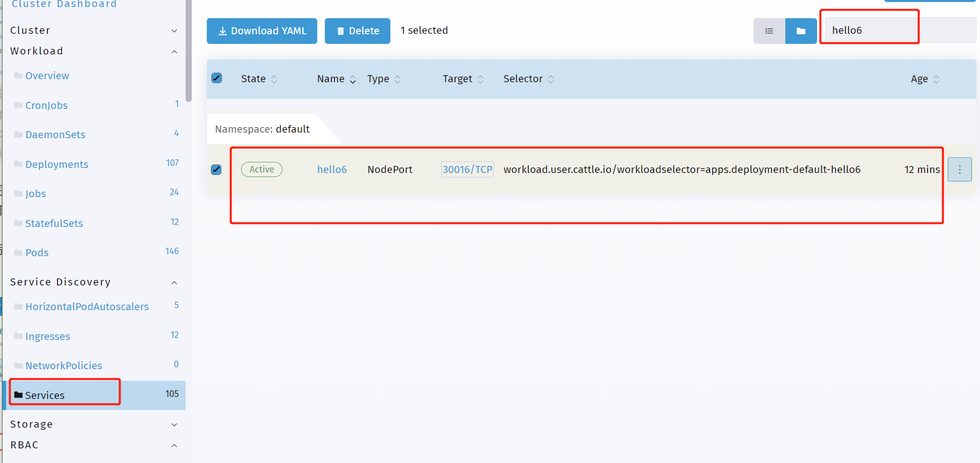This screenshot has width=980, height=463.
Task: Open the 30016/TCP target port link
Action: coord(467,169)
